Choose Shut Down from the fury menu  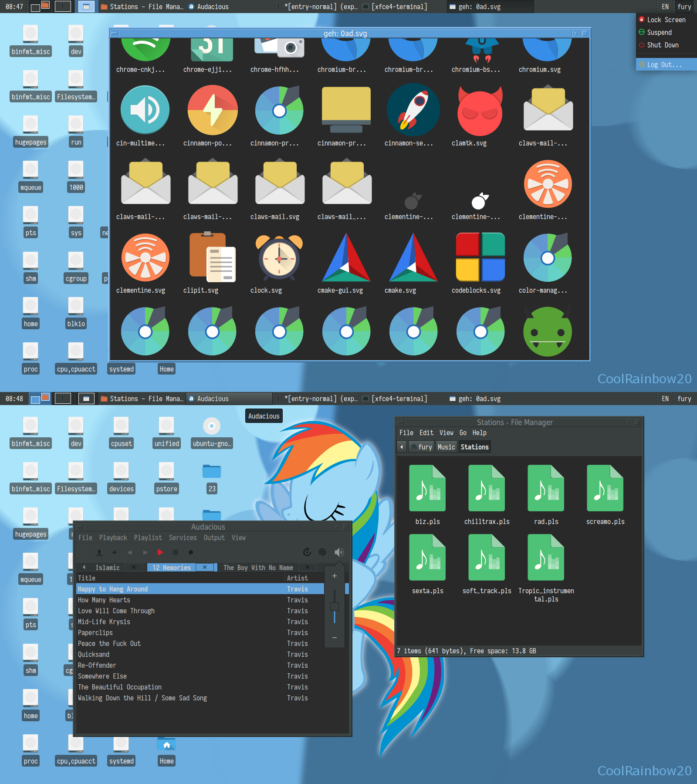point(666,45)
